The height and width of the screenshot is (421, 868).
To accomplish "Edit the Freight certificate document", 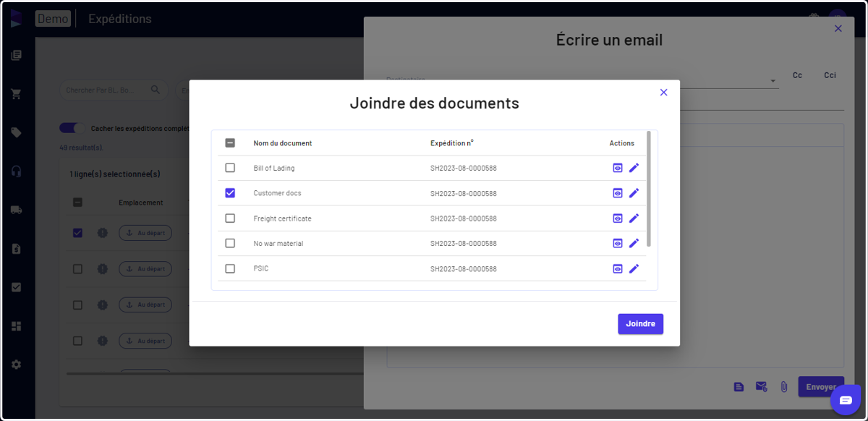I will (634, 218).
